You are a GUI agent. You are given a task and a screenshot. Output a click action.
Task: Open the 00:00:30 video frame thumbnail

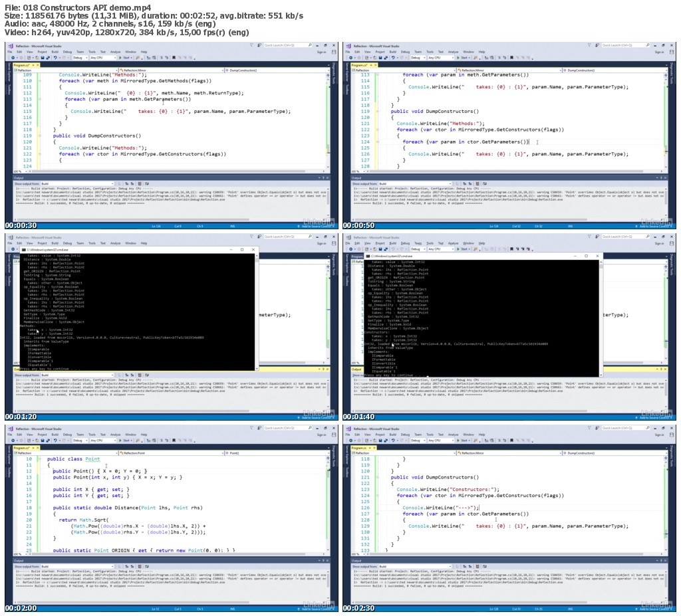pos(171,136)
